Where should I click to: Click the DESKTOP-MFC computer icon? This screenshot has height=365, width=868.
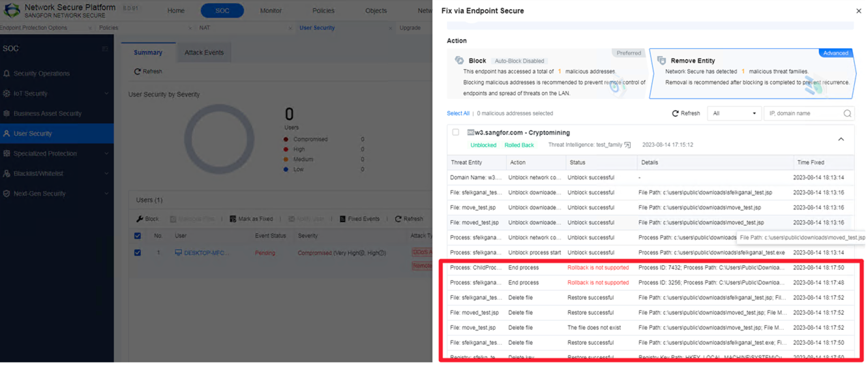[x=178, y=253]
